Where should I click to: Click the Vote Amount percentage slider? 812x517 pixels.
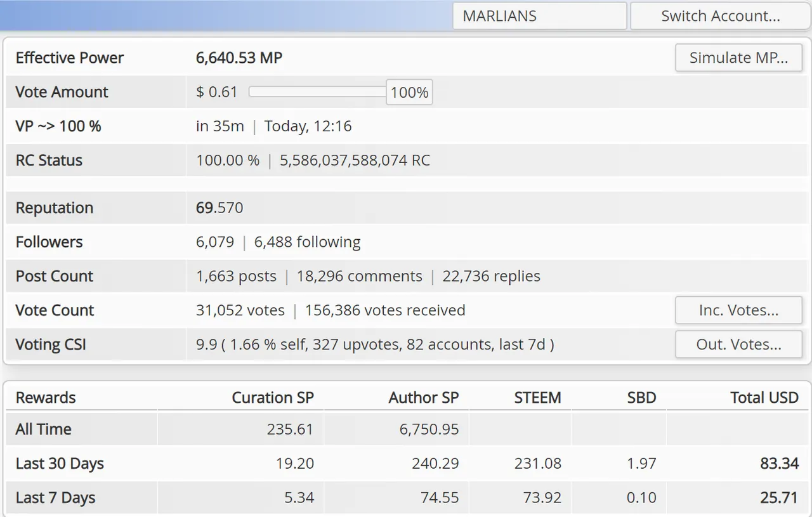[x=317, y=92]
